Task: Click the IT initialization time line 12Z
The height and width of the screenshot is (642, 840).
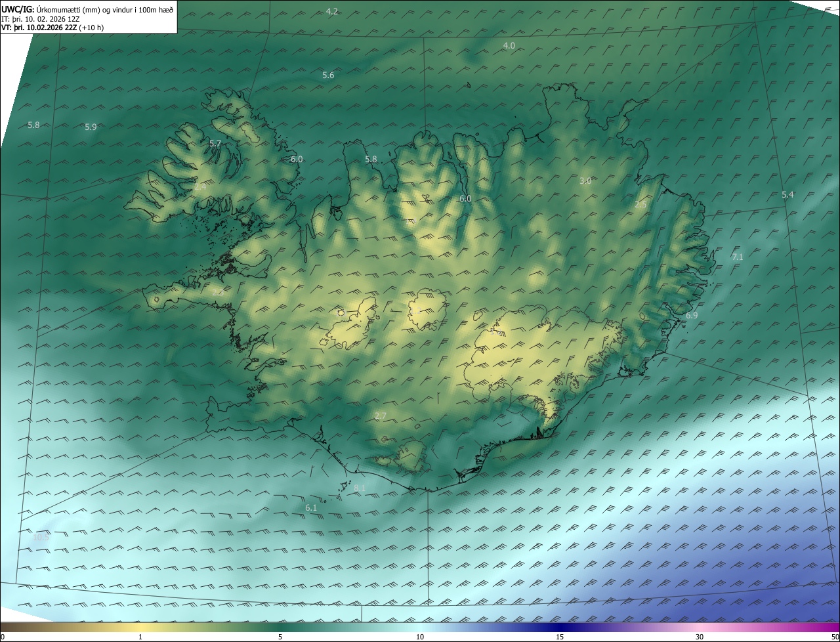Action: click(x=41, y=19)
